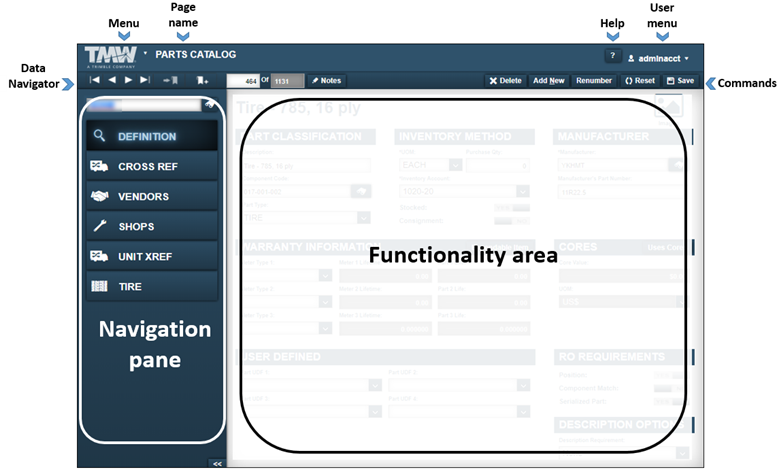
Task: Click the Purchase Qty field
Action: [x=498, y=165]
